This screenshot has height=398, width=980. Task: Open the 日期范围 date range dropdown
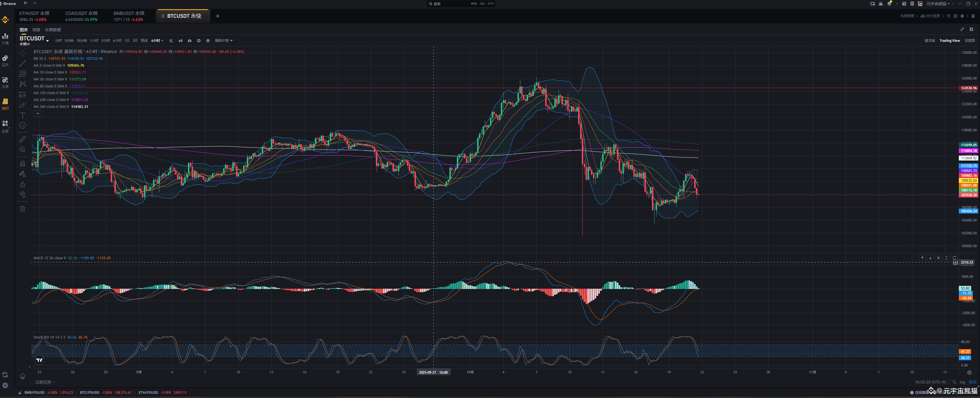[x=45, y=382]
